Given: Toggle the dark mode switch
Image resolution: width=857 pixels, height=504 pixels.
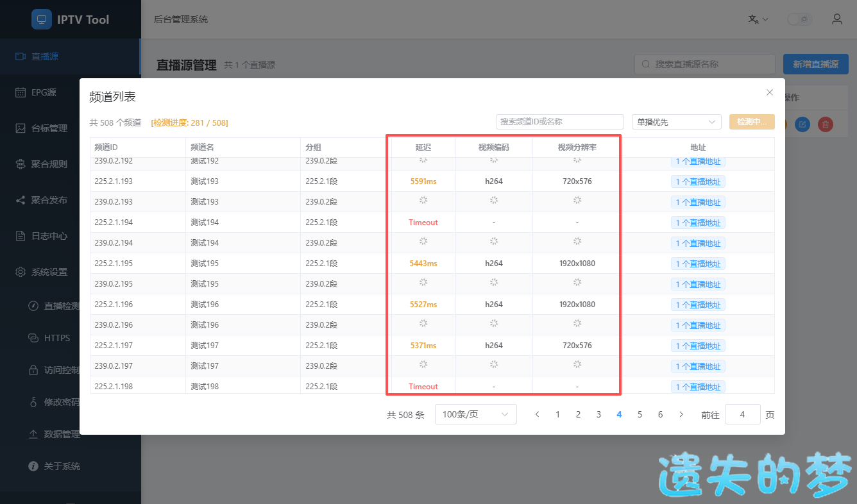Looking at the screenshot, I should point(799,19).
